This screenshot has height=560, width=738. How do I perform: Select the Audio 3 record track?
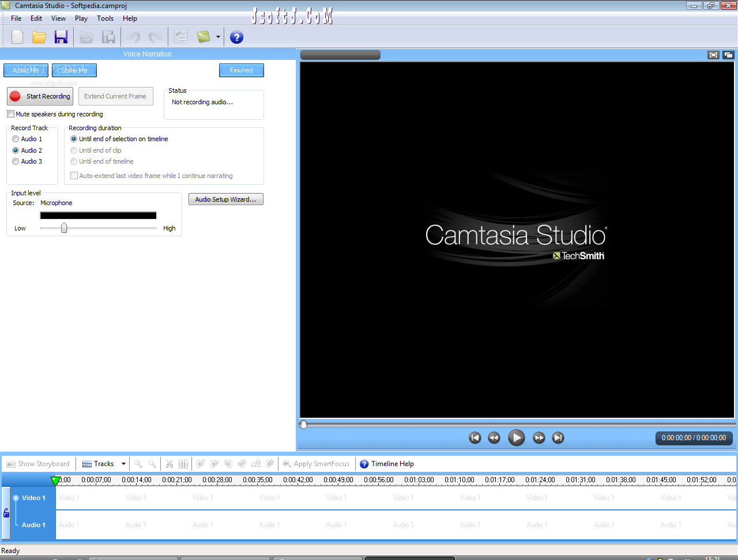coord(27,161)
